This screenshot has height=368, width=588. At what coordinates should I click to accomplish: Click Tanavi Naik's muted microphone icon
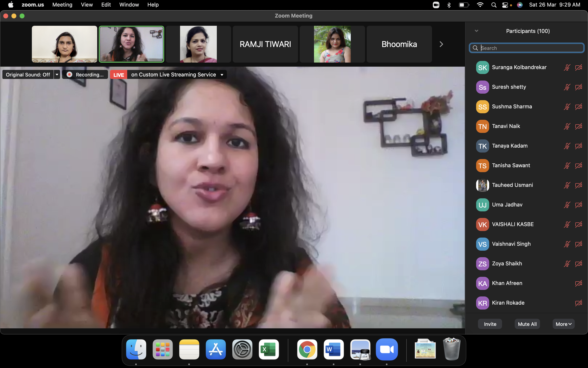567,126
